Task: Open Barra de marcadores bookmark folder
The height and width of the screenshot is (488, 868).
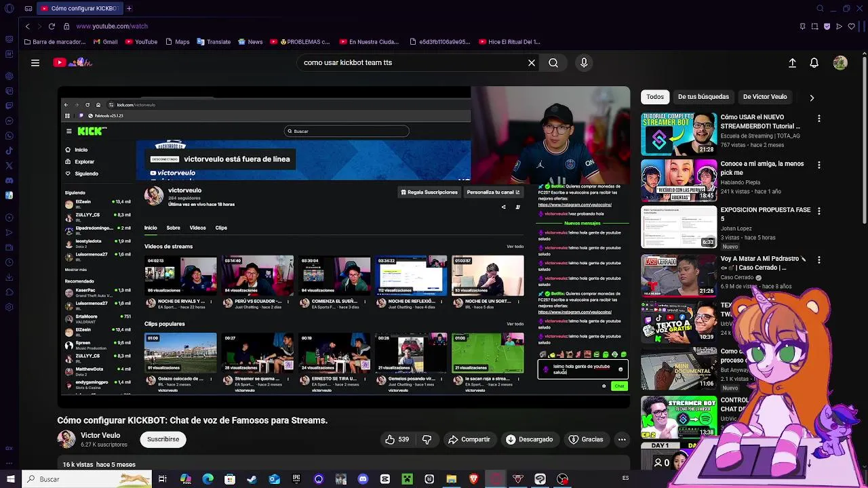Action: click(x=54, y=42)
